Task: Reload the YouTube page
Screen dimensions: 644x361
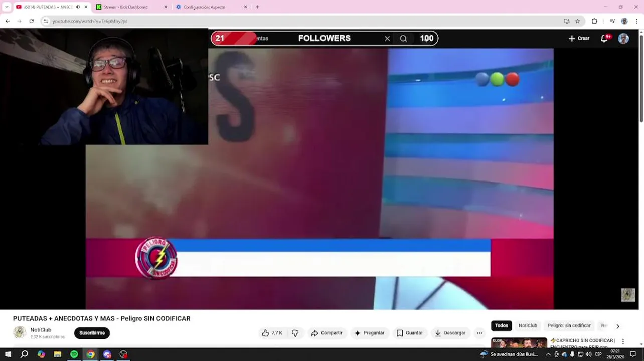Action: 32,21
